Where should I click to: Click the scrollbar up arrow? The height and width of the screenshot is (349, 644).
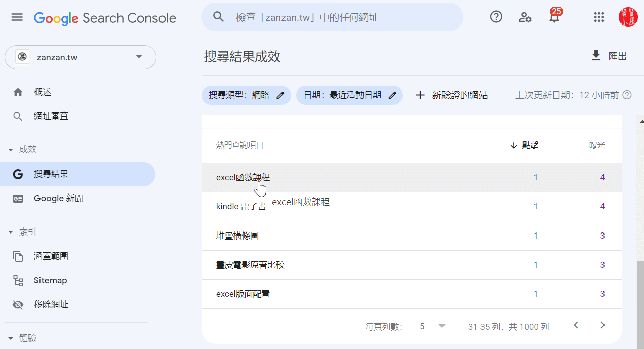(x=641, y=121)
